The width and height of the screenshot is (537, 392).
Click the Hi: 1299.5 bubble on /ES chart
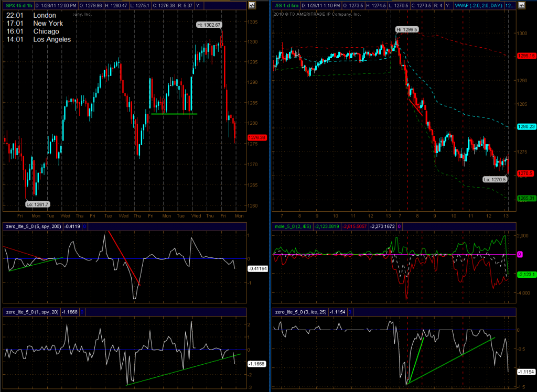(406, 29)
